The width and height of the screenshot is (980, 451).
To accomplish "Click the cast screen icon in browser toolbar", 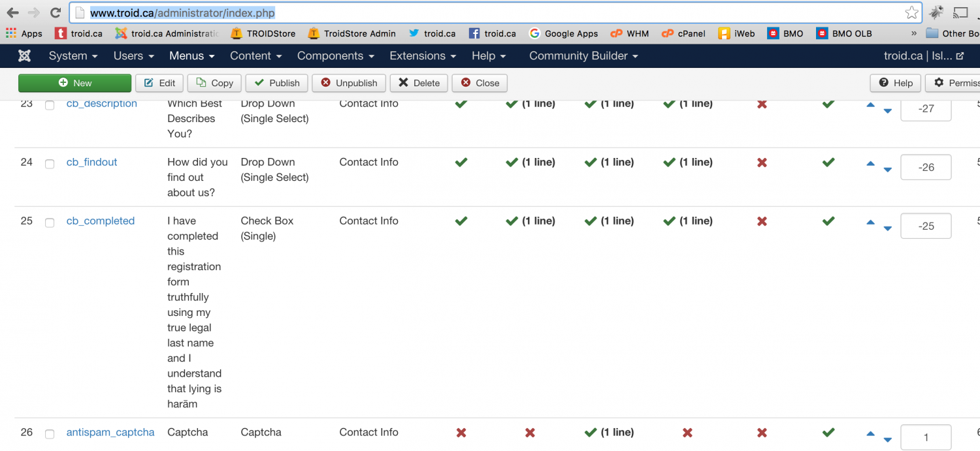I will coord(960,12).
